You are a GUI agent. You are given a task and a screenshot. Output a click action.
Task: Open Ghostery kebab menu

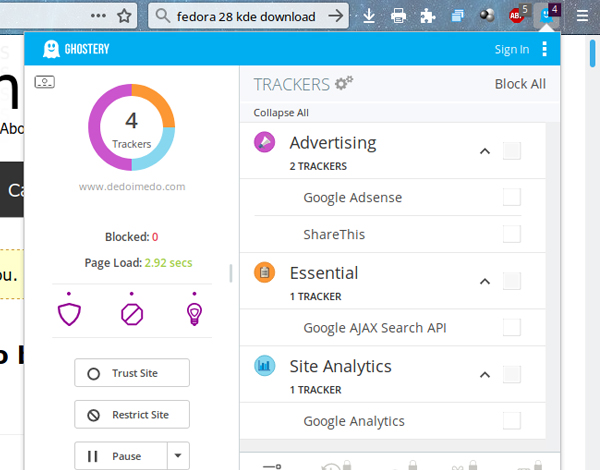click(545, 49)
